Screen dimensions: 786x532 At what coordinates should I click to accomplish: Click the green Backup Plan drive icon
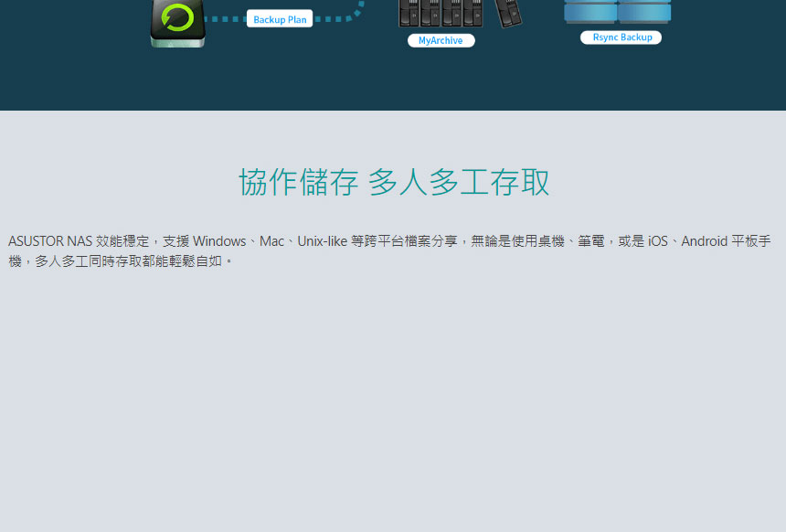177,23
